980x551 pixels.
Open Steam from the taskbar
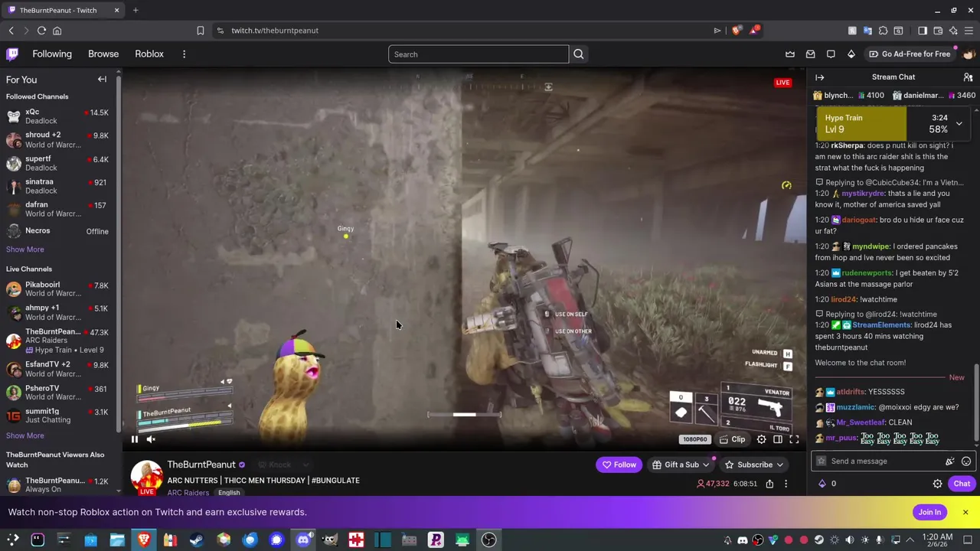point(197,540)
